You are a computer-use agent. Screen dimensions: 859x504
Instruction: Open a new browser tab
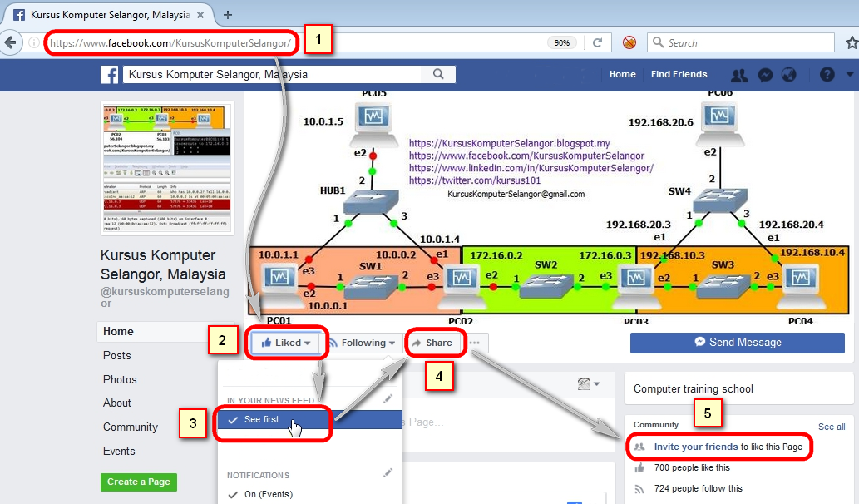point(228,15)
